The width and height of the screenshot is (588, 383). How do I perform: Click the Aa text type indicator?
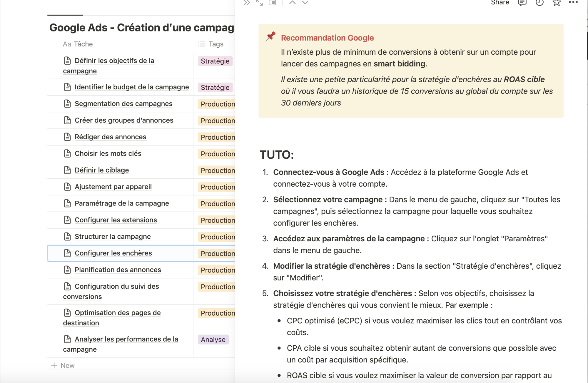click(x=67, y=43)
